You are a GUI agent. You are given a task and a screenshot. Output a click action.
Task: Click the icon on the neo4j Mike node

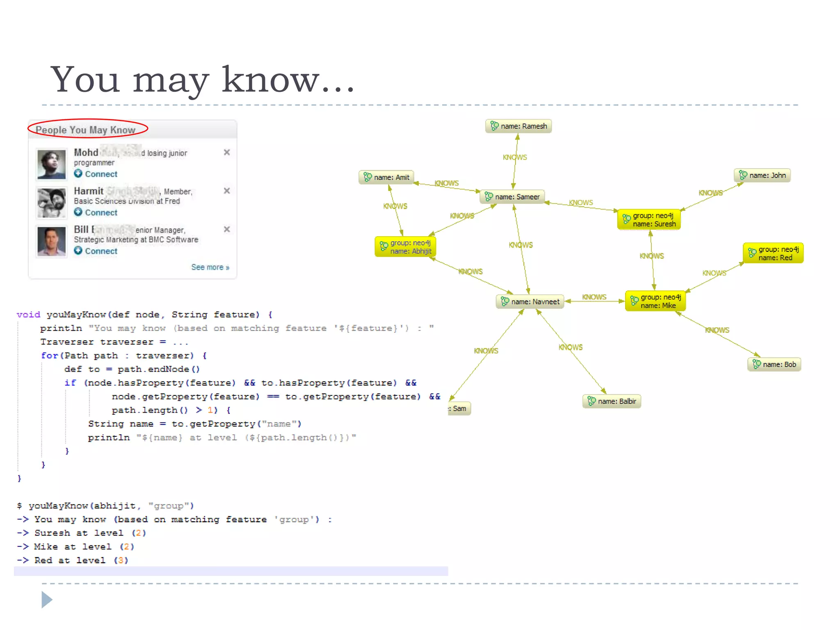(x=634, y=301)
